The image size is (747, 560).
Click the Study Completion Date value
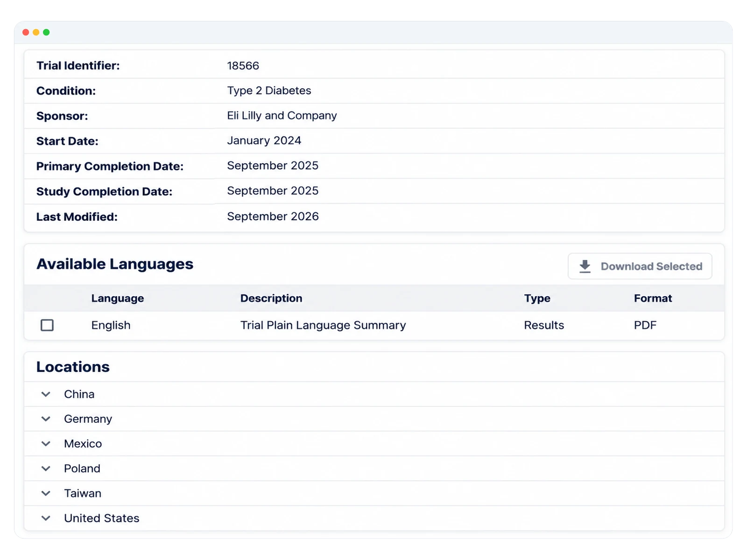tap(273, 191)
